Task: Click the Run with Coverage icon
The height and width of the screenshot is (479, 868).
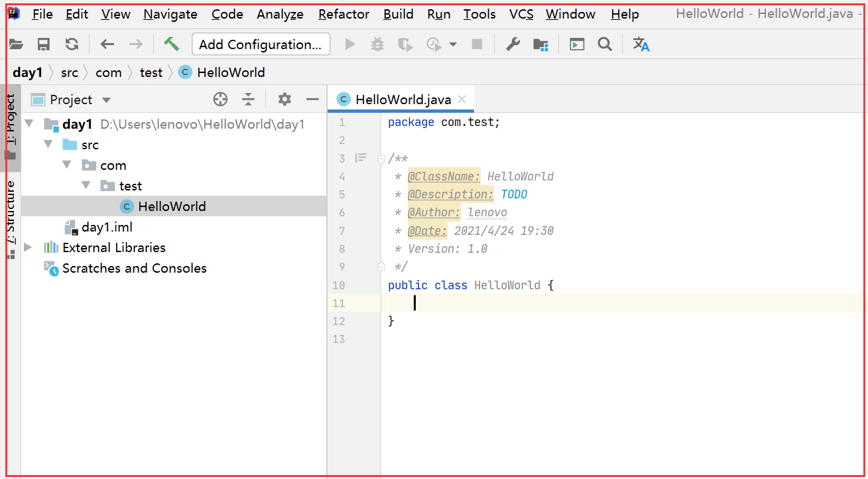Action: point(405,44)
